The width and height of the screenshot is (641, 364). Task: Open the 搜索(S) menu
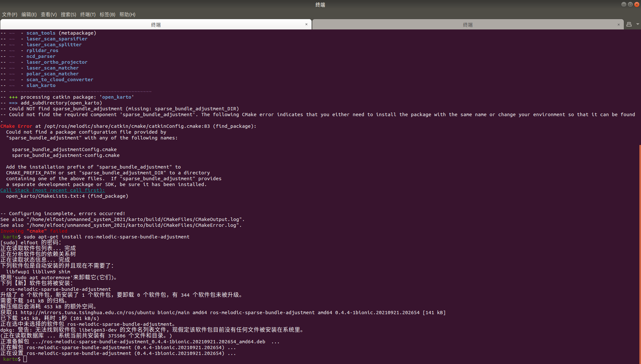coord(68,15)
